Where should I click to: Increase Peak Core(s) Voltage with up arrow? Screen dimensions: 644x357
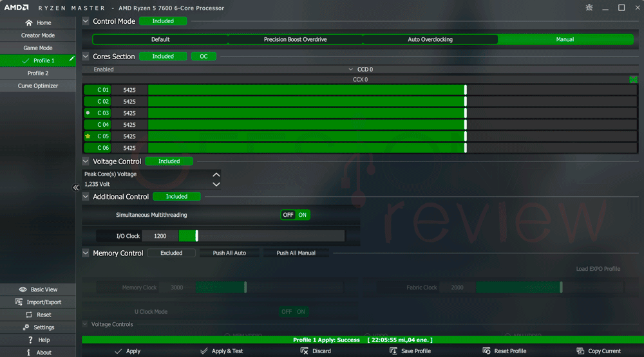click(216, 174)
